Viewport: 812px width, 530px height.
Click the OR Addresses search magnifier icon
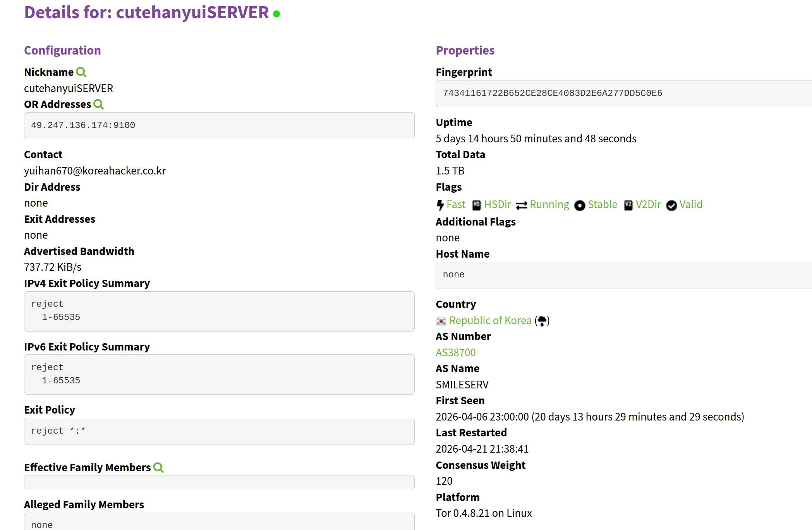point(99,104)
